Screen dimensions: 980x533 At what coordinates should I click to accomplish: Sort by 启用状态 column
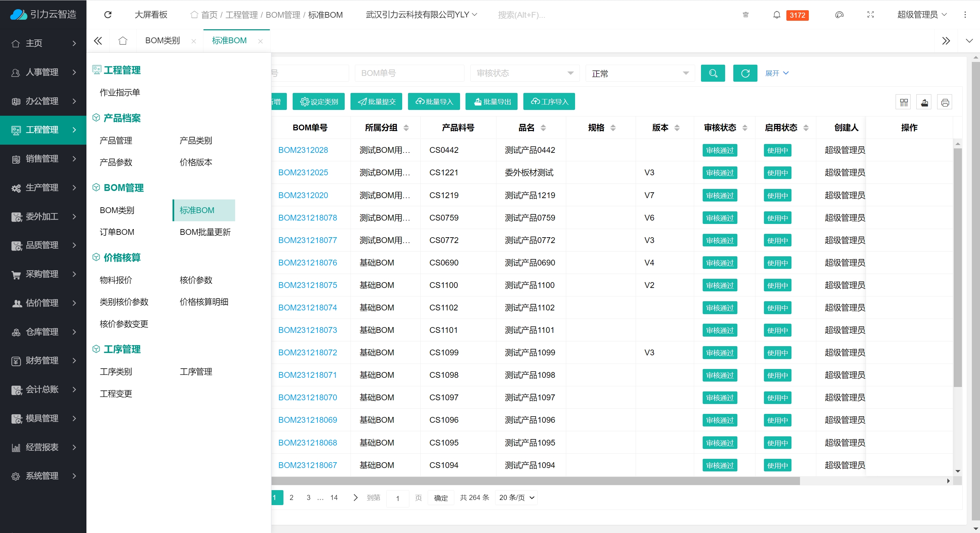click(806, 128)
